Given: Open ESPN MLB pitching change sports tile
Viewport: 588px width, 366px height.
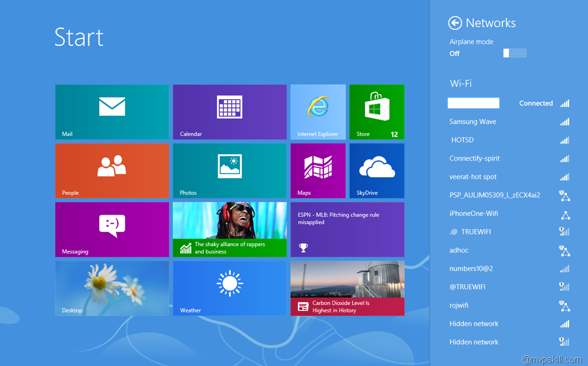Looking at the screenshot, I should (x=347, y=229).
